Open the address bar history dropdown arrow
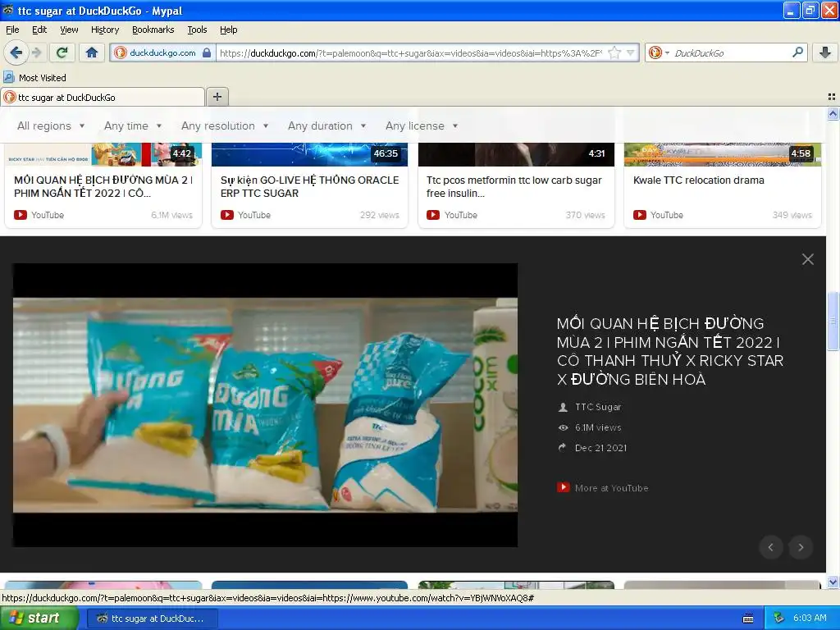The image size is (840, 630). coord(631,52)
